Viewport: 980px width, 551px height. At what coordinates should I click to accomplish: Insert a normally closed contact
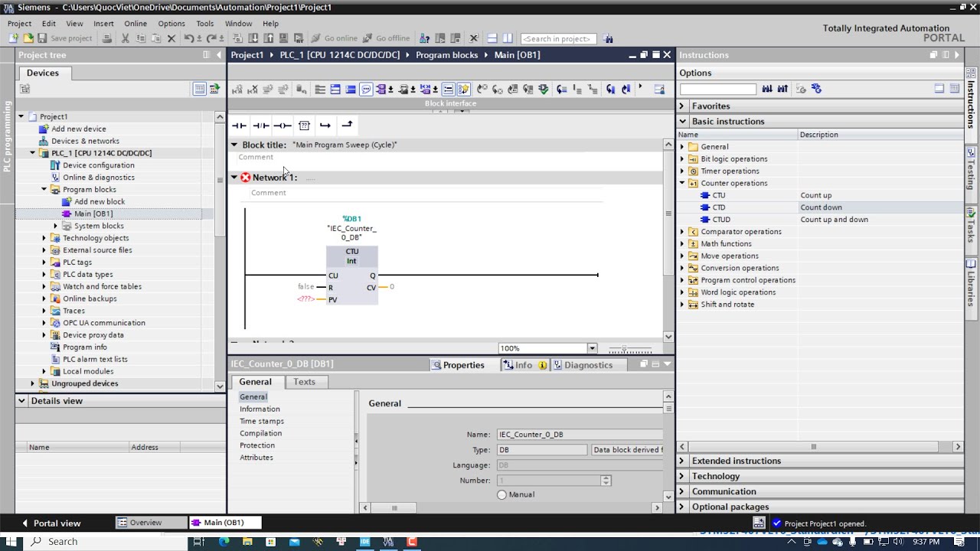click(x=261, y=126)
